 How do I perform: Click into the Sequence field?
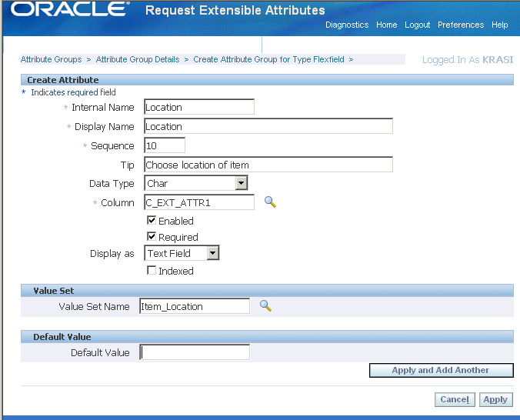[x=165, y=145]
